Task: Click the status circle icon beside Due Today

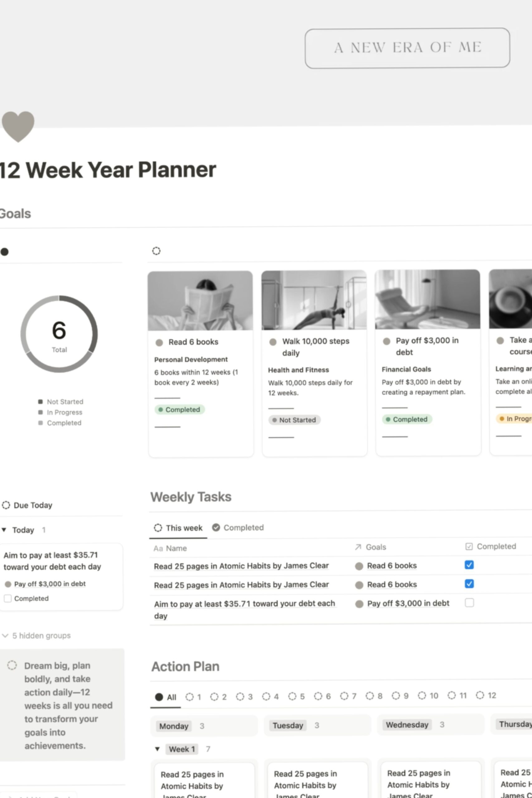Action: coord(6,505)
